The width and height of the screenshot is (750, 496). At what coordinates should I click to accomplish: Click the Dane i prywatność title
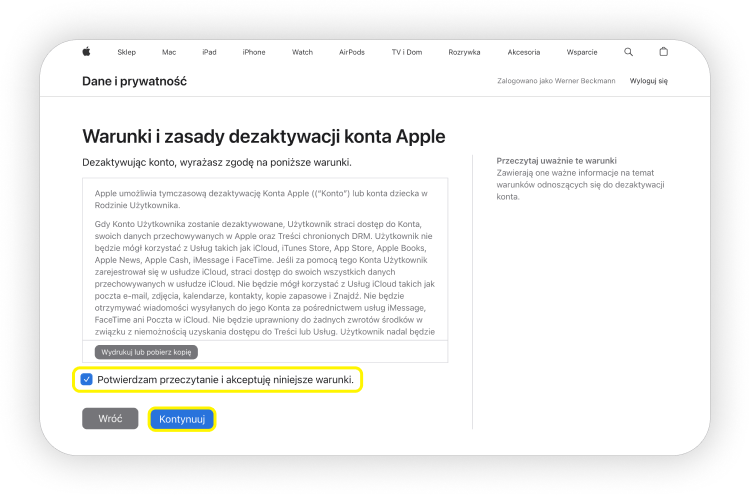(134, 81)
